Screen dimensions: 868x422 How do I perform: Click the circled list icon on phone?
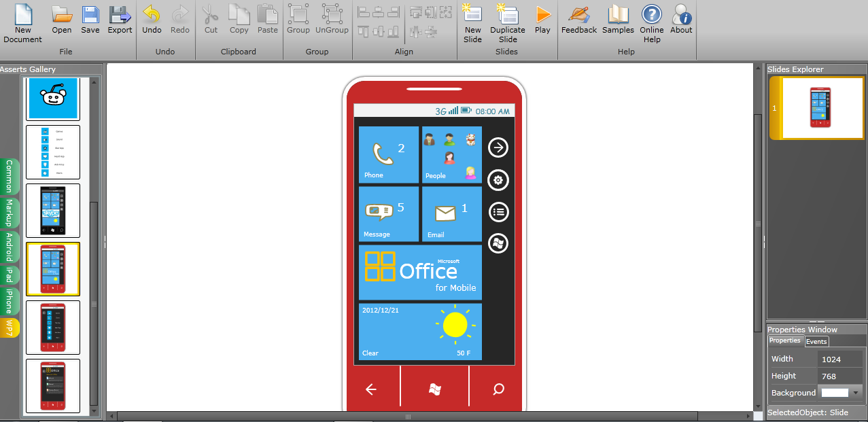(498, 212)
